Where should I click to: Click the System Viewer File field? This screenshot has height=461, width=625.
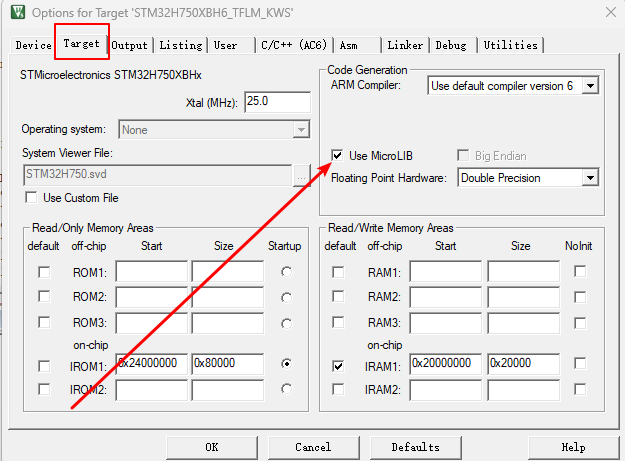[157, 175]
